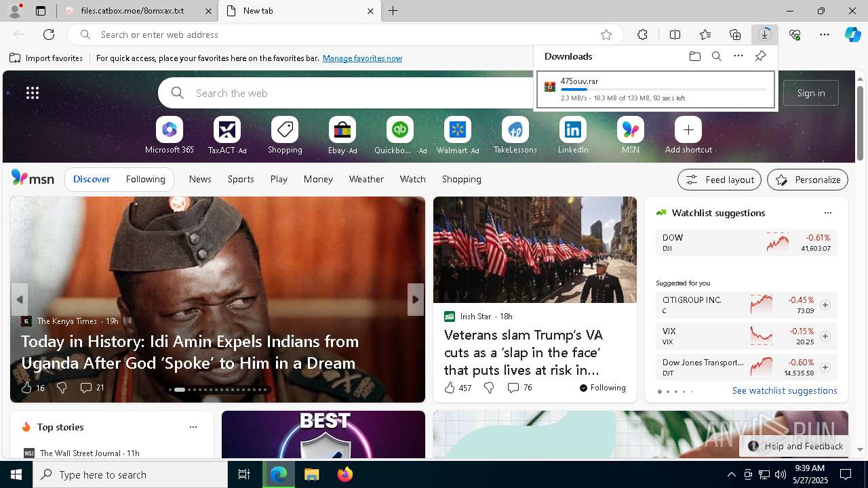Open Money category
This screenshot has width=868, height=488.
coord(318,179)
